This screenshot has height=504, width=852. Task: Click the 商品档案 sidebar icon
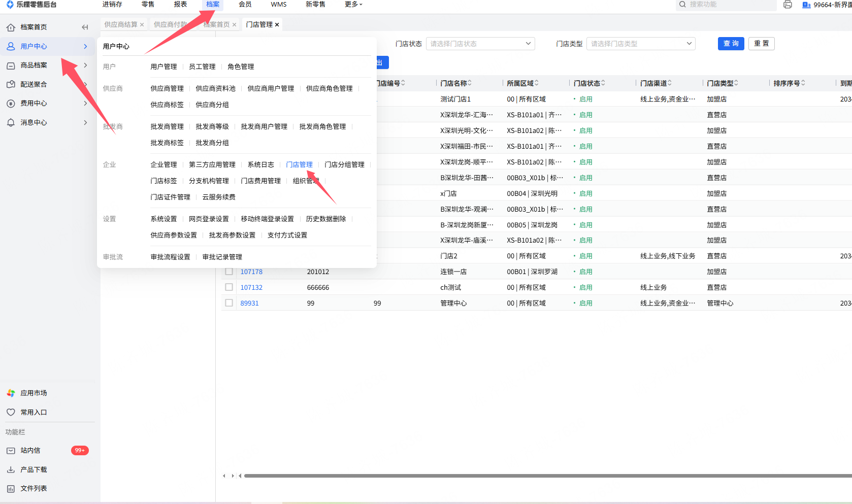pos(11,65)
